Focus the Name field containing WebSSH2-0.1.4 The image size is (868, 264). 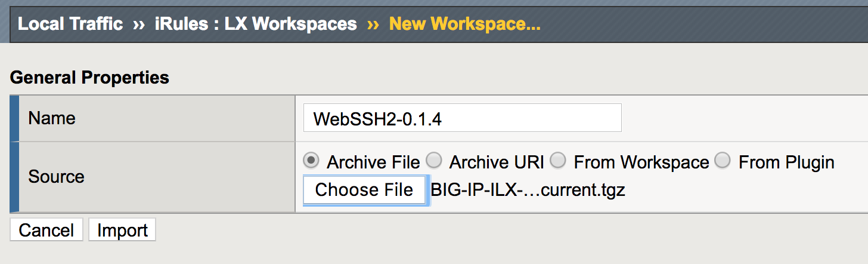pos(462,118)
